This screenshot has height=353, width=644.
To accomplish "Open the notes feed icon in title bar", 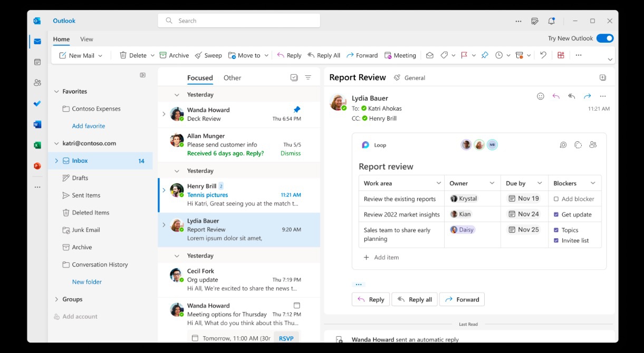I will (x=535, y=21).
